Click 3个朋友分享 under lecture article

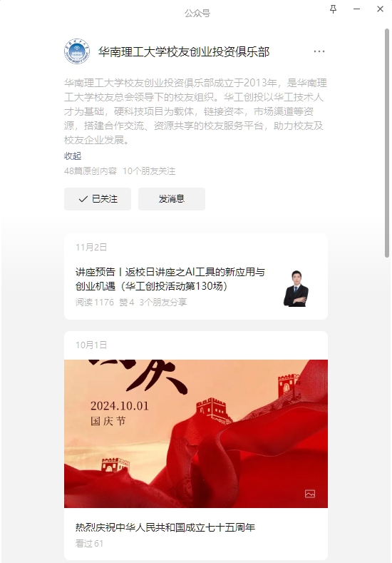(163, 303)
